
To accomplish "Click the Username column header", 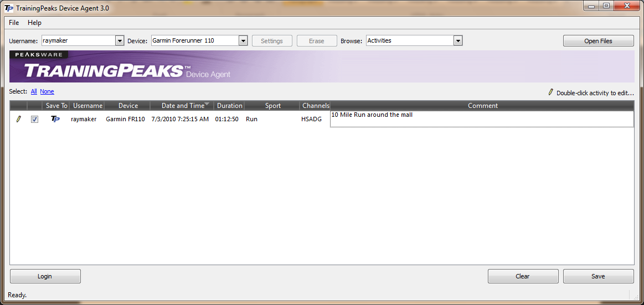I will tap(87, 106).
